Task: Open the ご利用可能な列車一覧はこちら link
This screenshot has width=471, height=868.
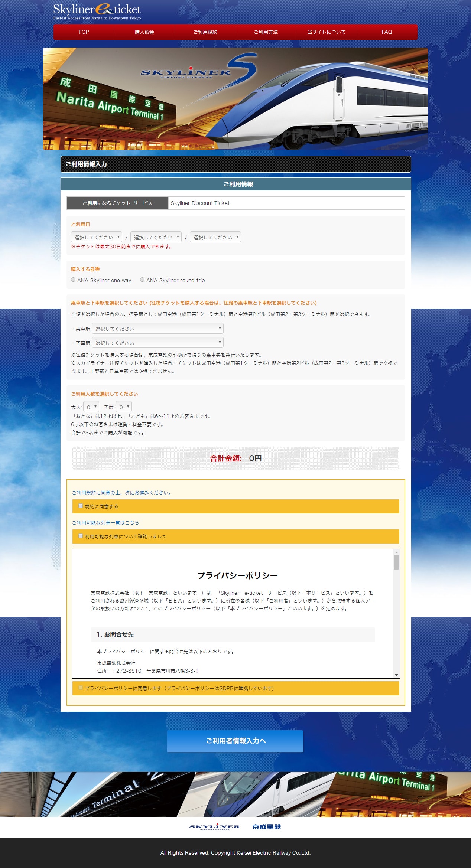Action: click(x=105, y=523)
